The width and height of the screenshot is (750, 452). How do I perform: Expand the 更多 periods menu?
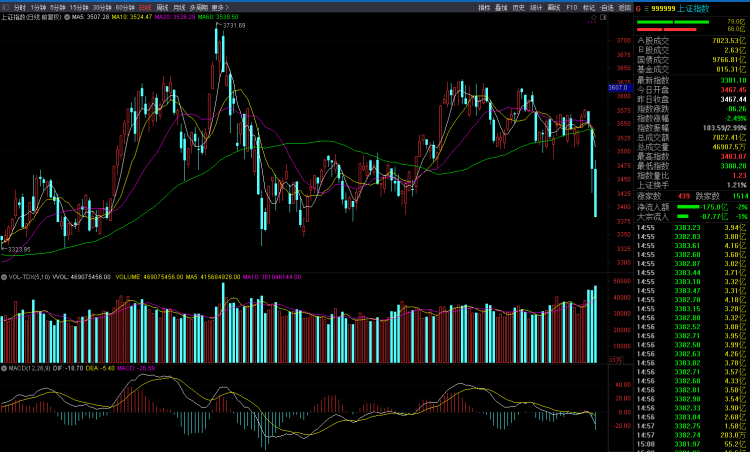[x=222, y=7]
